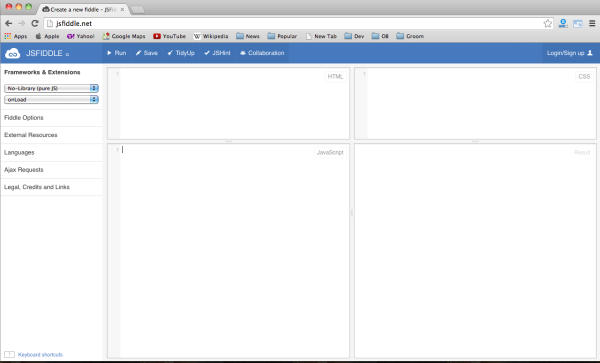Viewport: 600px width, 363px height.
Task: Expand the Fiddle Options section
Action: [51, 118]
